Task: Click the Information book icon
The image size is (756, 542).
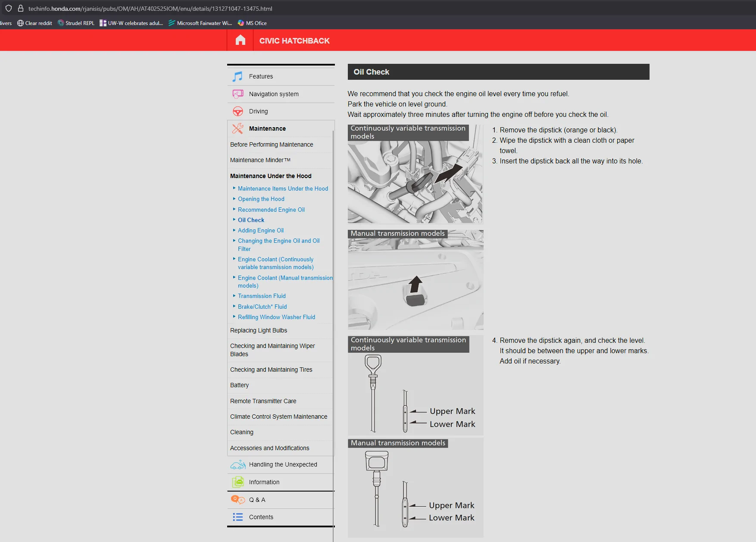Action: click(238, 482)
